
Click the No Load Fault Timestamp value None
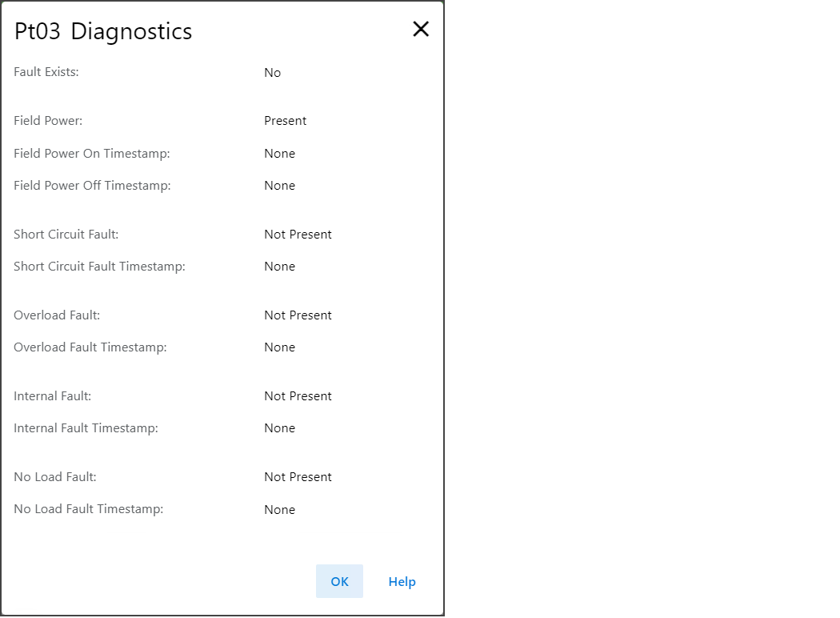[x=280, y=510]
